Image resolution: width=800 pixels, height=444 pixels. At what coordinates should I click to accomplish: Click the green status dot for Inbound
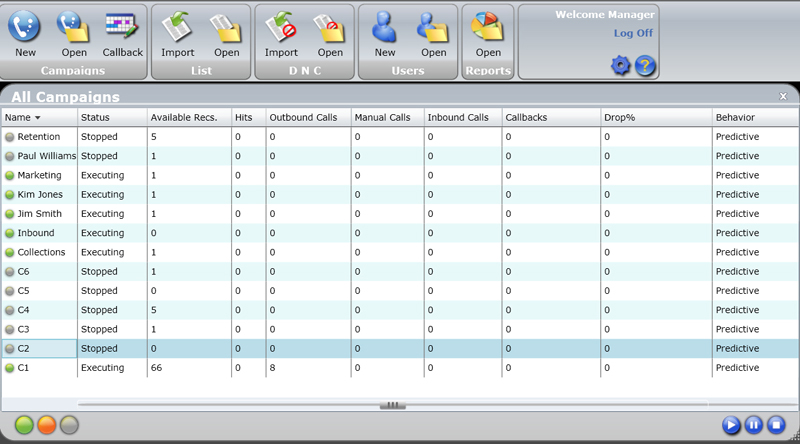pyautogui.click(x=10, y=233)
